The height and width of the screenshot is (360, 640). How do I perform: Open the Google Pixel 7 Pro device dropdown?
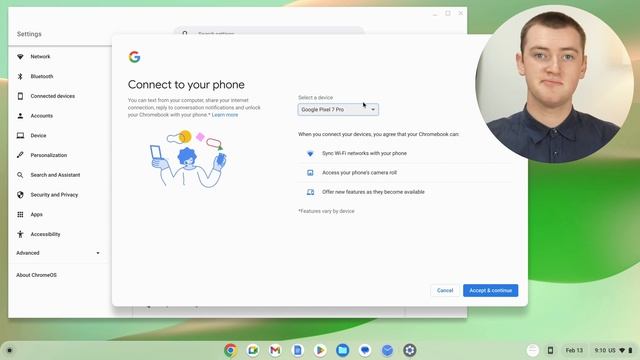pos(338,109)
